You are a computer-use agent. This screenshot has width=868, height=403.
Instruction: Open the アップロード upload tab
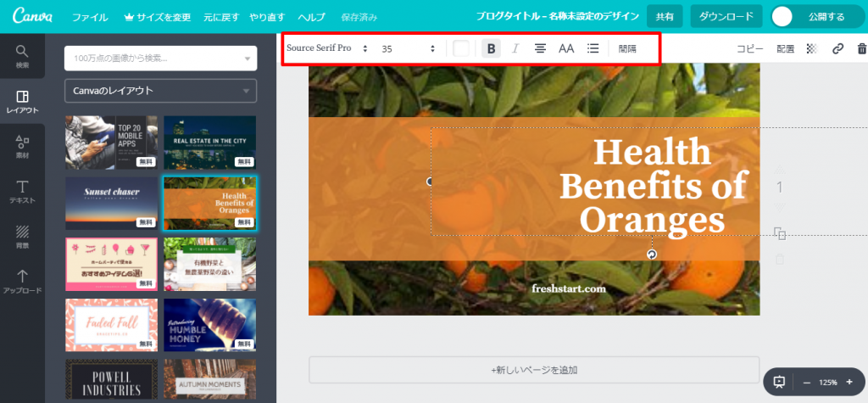[22, 282]
